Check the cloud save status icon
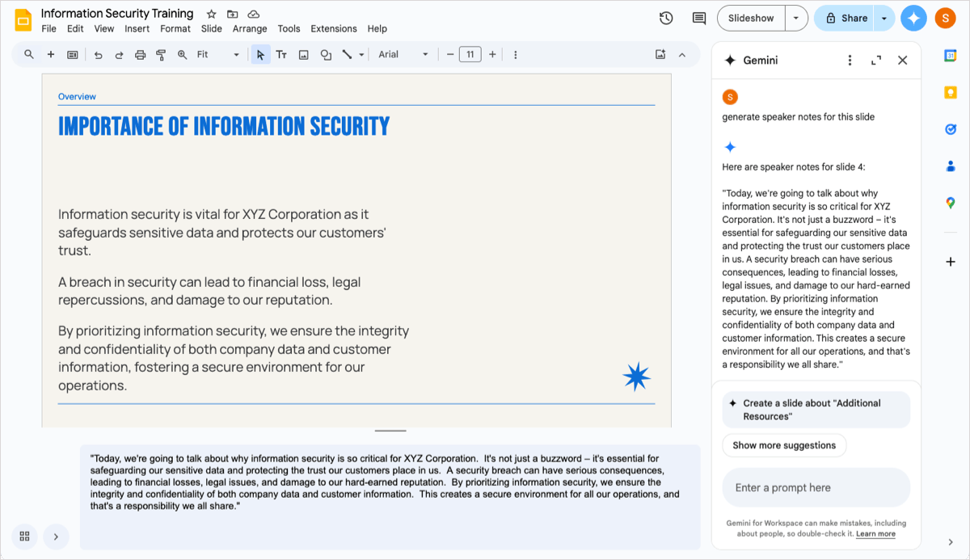Image resolution: width=970 pixels, height=560 pixels. (x=254, y=14)
